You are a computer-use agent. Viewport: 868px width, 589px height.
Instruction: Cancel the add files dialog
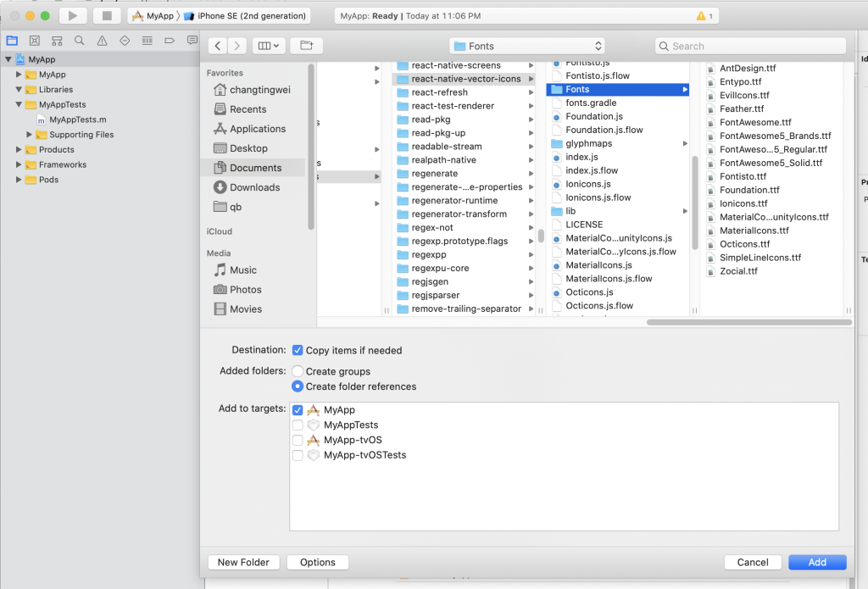[x=753, y=563]
